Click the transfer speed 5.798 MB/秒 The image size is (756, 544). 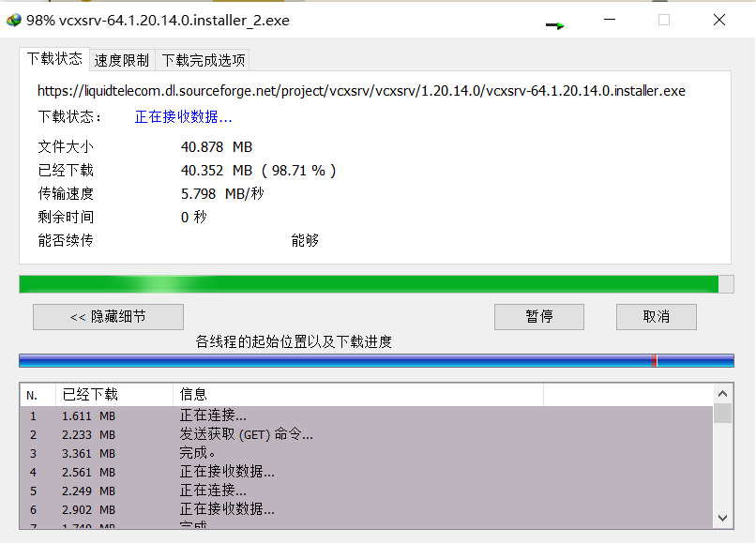tap(222, 193)
